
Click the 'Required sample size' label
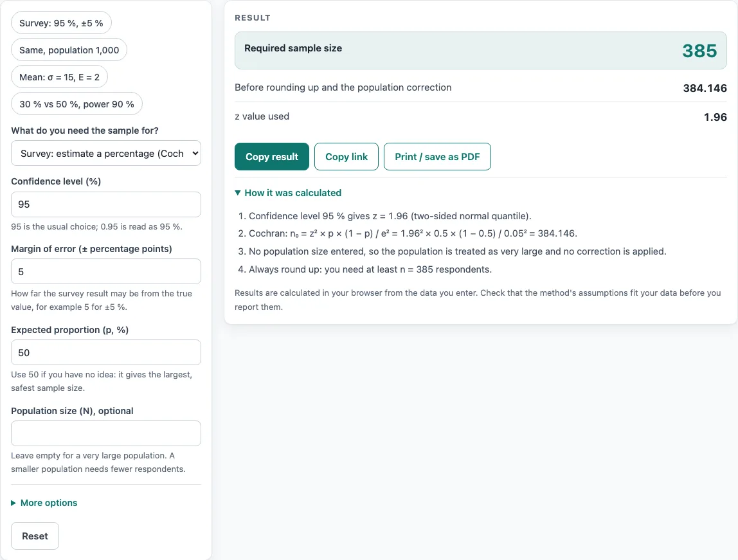(293, 48)
